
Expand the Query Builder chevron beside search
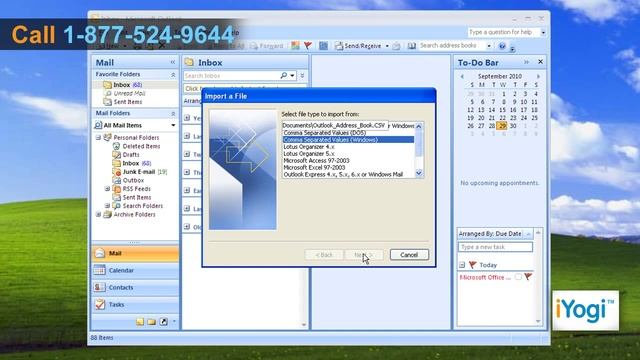[x=302, y=76]
